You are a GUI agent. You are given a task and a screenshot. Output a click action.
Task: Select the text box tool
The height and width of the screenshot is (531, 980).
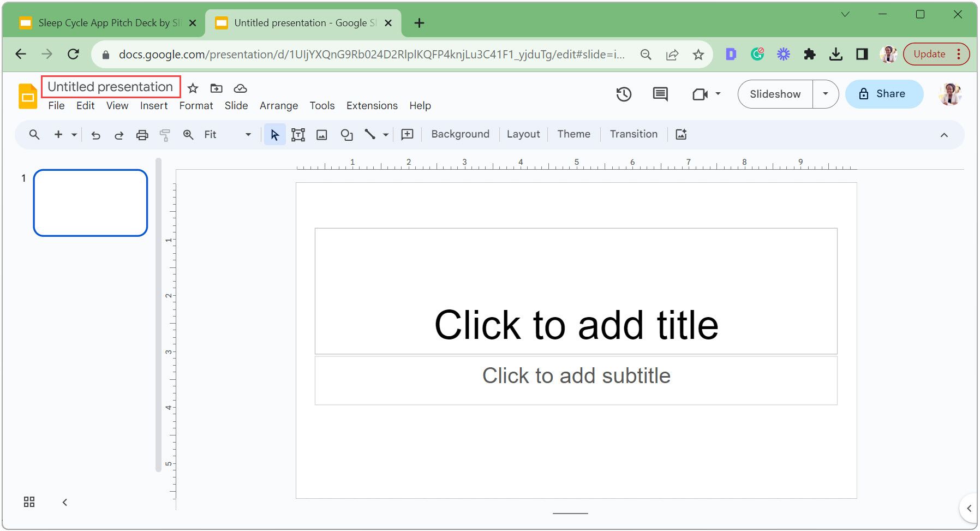[x=298, y=135]
